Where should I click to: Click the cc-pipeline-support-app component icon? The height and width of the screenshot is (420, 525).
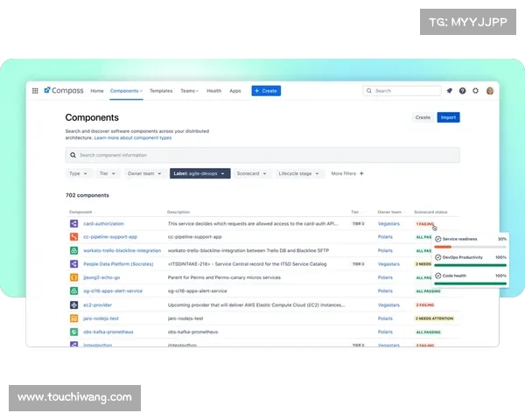click(x=74, y=237)
